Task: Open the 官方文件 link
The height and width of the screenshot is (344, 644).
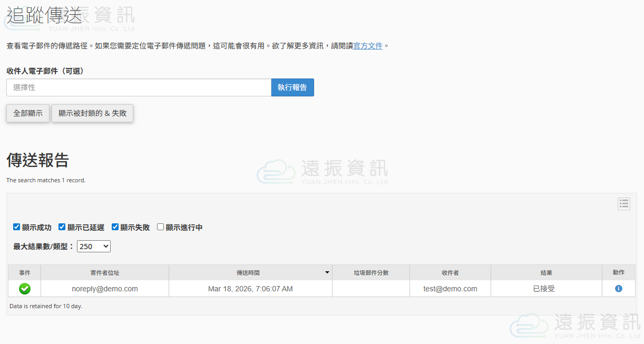Action: click(x=368, y=46)
